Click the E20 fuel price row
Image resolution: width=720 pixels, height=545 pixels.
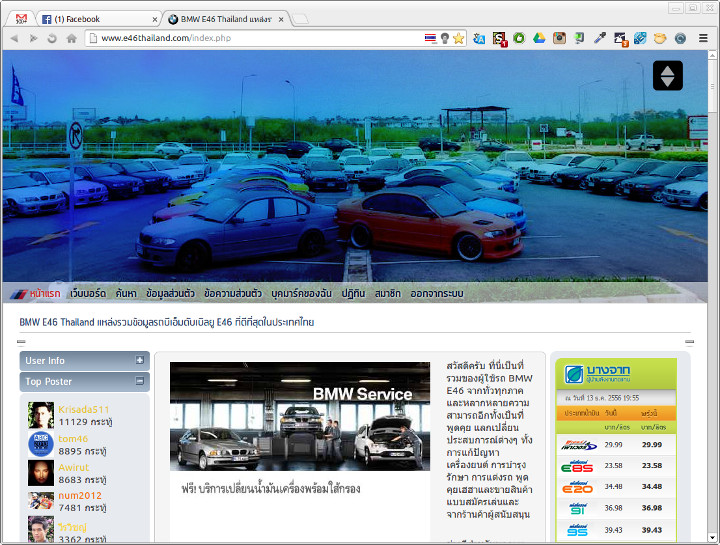616,487
